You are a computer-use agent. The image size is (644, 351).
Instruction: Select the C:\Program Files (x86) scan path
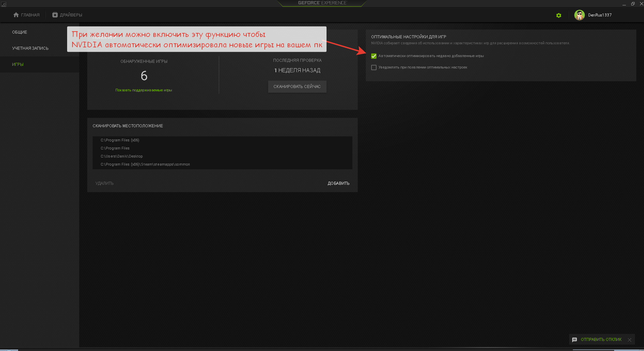pos(222,140)
